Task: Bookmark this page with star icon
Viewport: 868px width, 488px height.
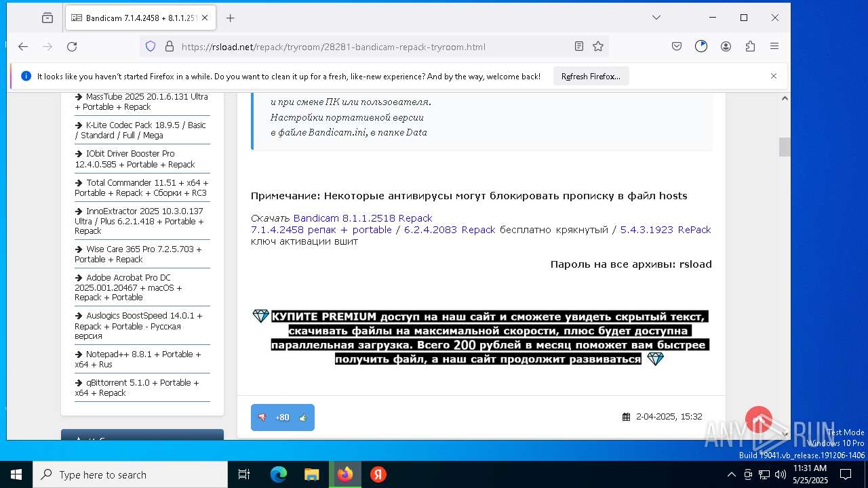Action: pyautogui.click(x=598, y=47)
